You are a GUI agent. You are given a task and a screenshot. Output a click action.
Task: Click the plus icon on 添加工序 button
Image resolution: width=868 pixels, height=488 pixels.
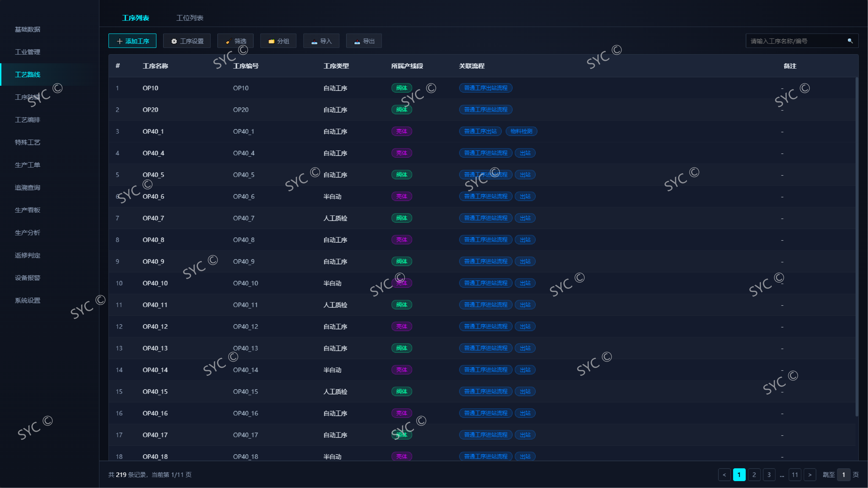tap(119, 41)
